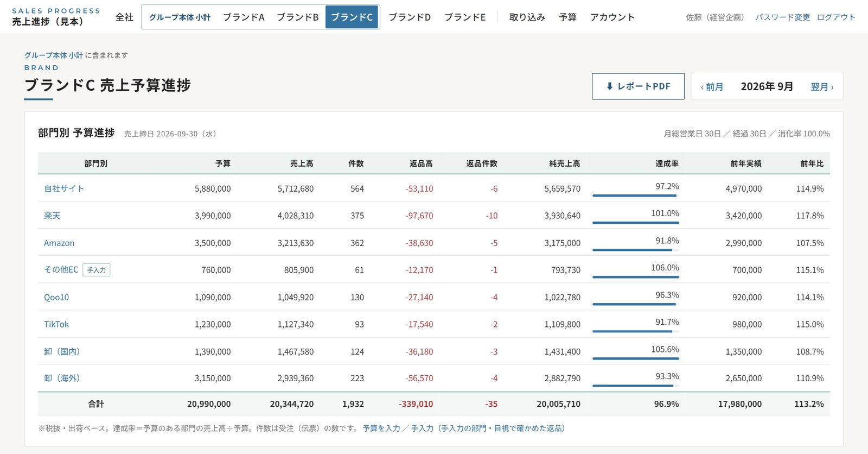
Task: Click the 達成率 column header
Action: (667, 163)
